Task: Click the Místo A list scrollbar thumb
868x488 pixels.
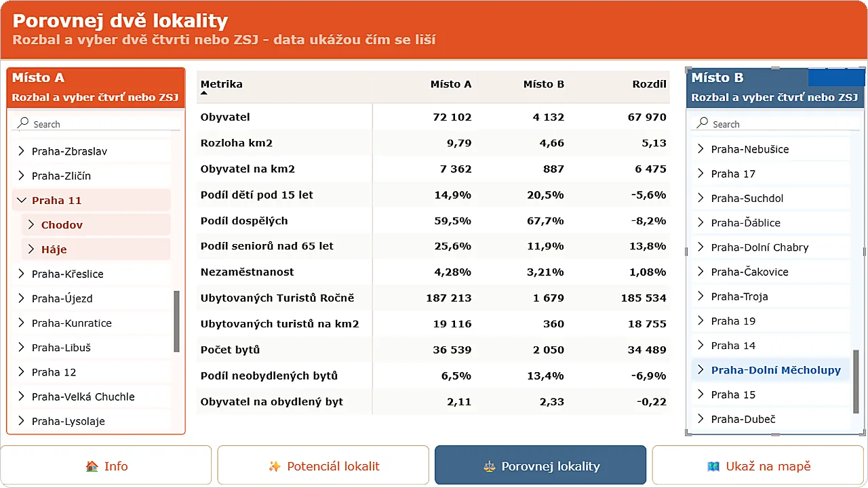Action: (x=177, y=321)
